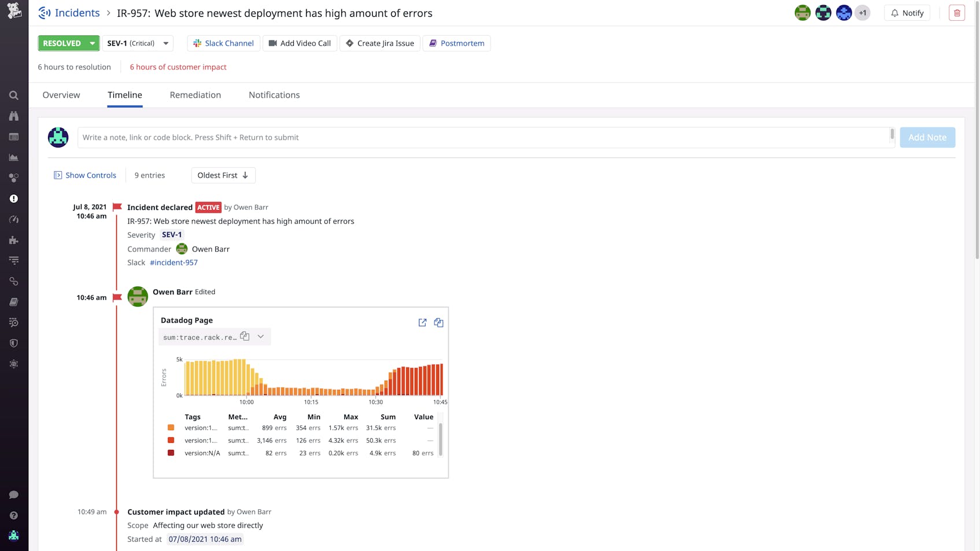Switch to the Remediation tab
The height and width of the screenshot is (551, 980).
[x=195, y=95]
